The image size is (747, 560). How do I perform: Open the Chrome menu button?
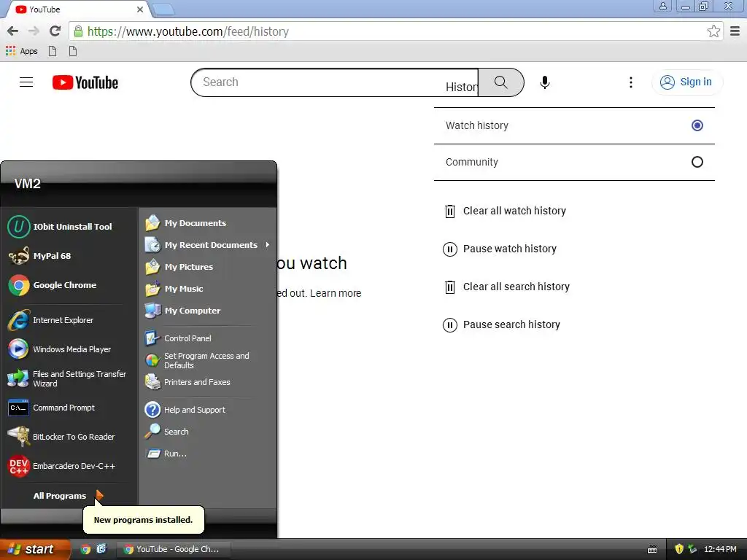tap(735, 31)
